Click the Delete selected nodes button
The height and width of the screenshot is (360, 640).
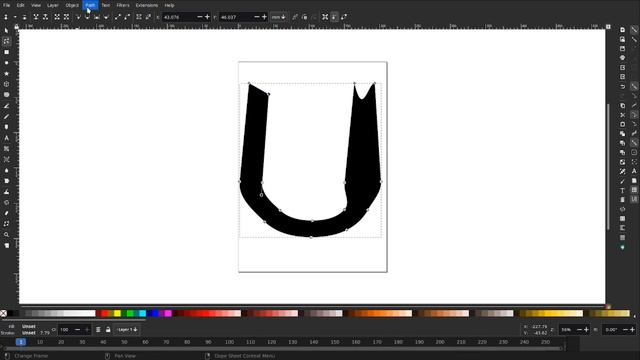pyautogui.click(x=24, y=17)
